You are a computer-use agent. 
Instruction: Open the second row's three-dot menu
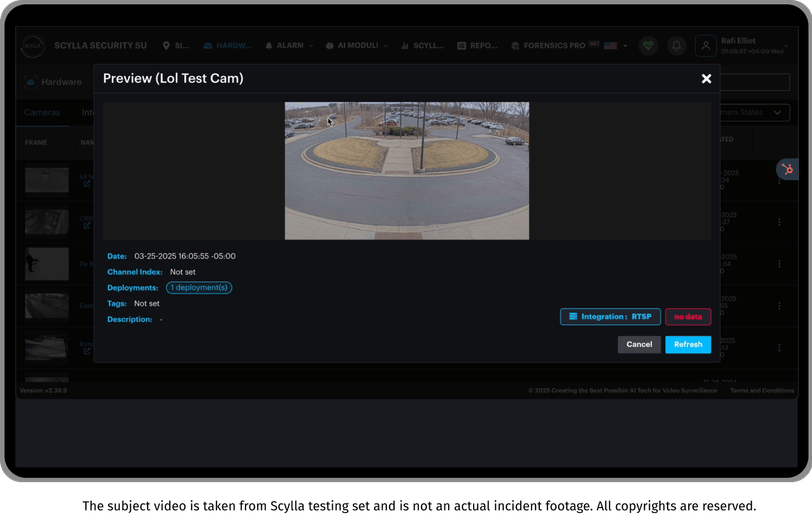click(779, 222)
